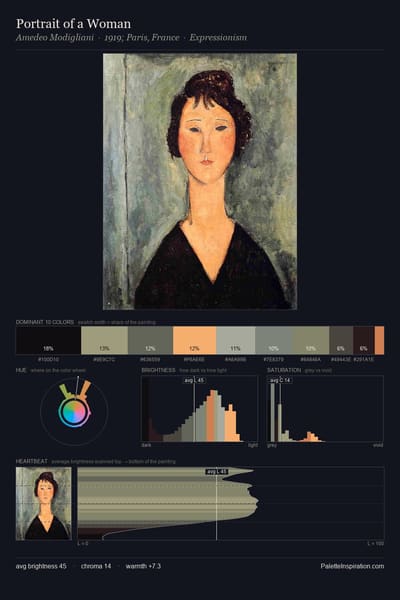Click the '1919; Paris, France' text
This screenshot has height=600, width=400.
click(x=142, y=38)
